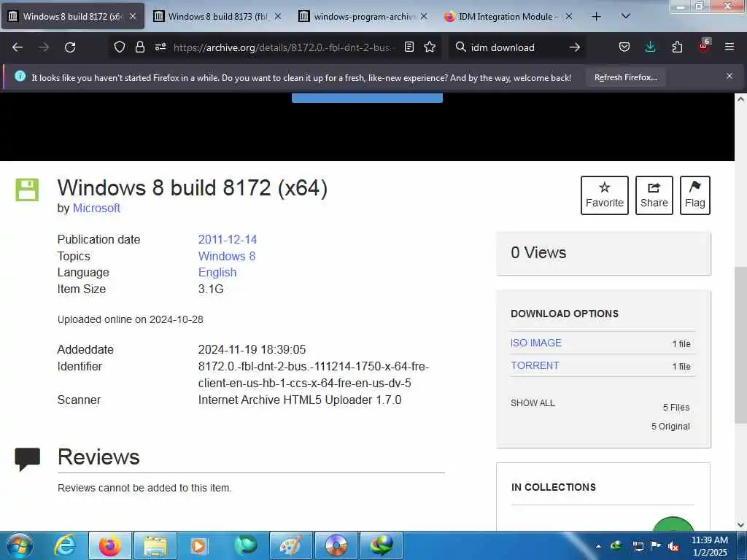747x560 pixels.
Task: Open the Windows Start menu
Action: [19, 545]
